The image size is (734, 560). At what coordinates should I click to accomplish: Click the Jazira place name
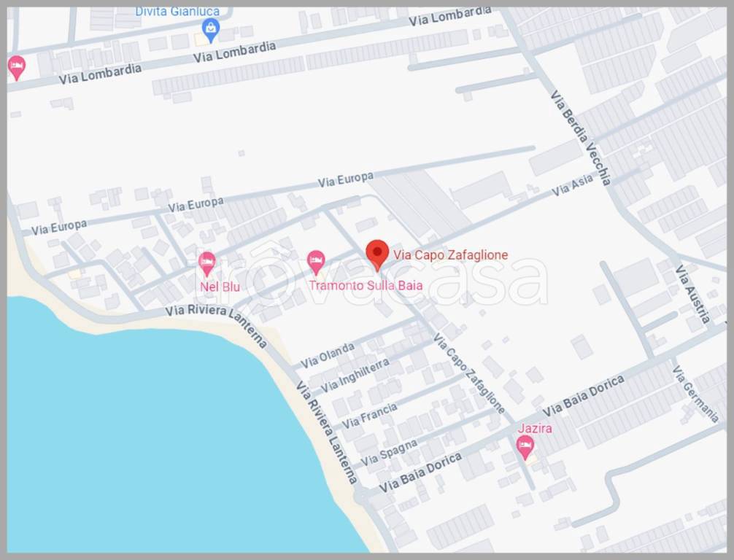(535, 428)
